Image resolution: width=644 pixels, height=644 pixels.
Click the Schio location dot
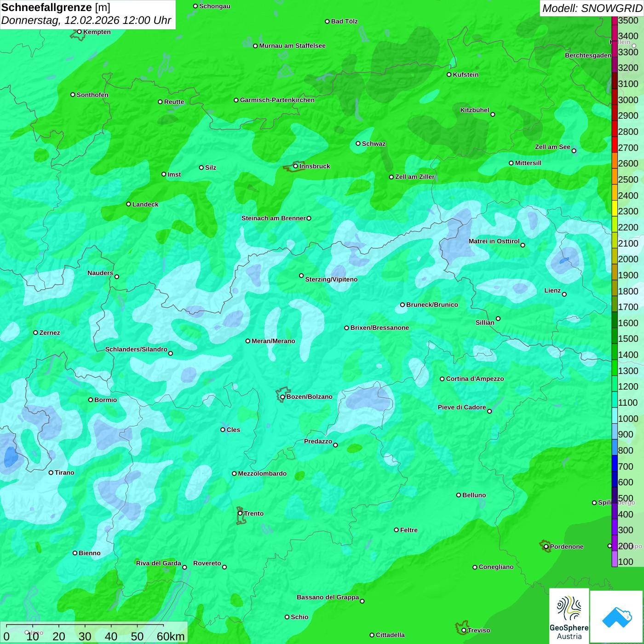click(287, 617)
